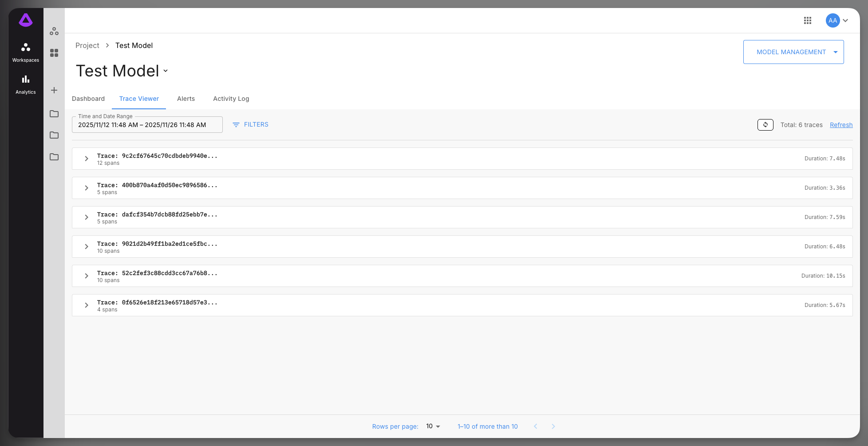Image resolution: width=868 pixels, height=446 pixels.
Task: Click the auto-refresh cycle icon button
Action: 765,125
